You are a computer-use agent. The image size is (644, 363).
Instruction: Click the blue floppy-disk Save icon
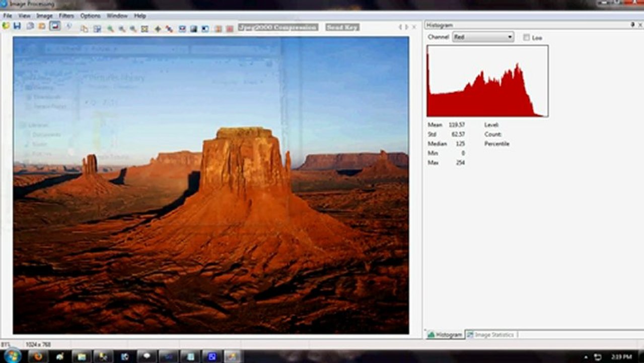click(x=17, y=26)
